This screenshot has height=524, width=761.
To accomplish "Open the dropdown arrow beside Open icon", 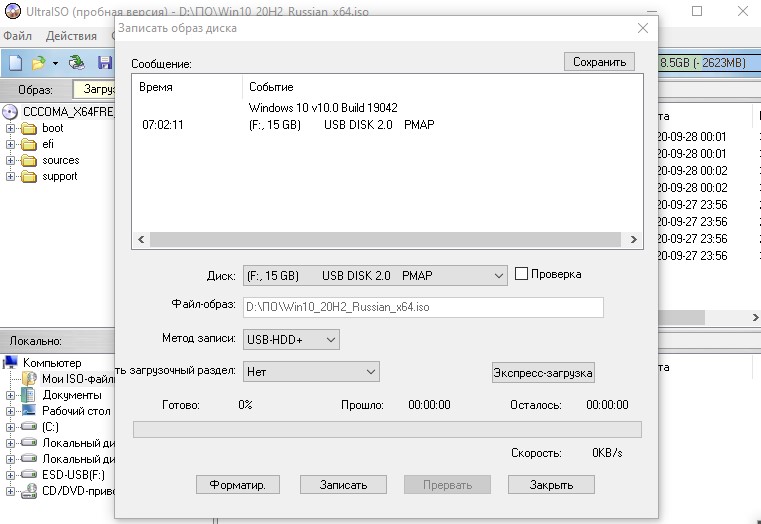I will [55, 64].
